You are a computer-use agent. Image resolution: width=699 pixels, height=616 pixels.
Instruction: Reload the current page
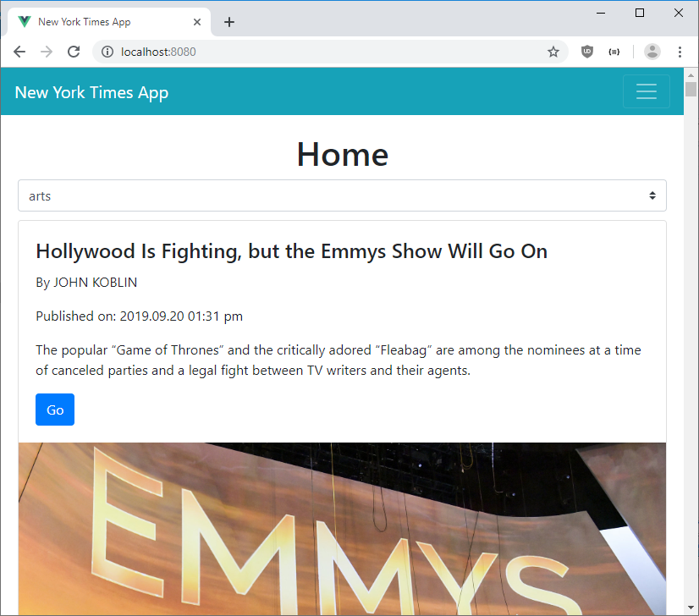[x=74, y=52]
